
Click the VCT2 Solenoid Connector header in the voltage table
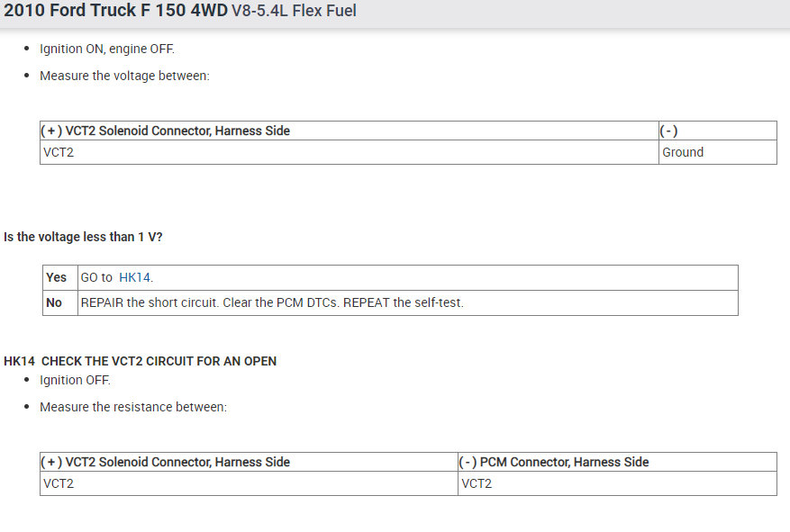point(167,131)
